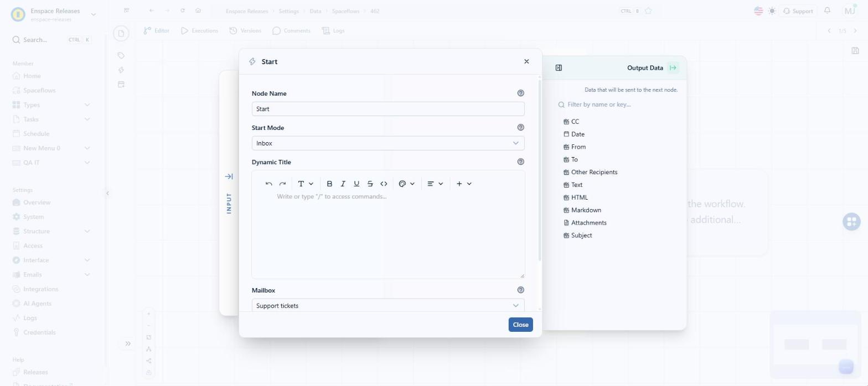Expand the bottom double-chevron panel button

128,343
